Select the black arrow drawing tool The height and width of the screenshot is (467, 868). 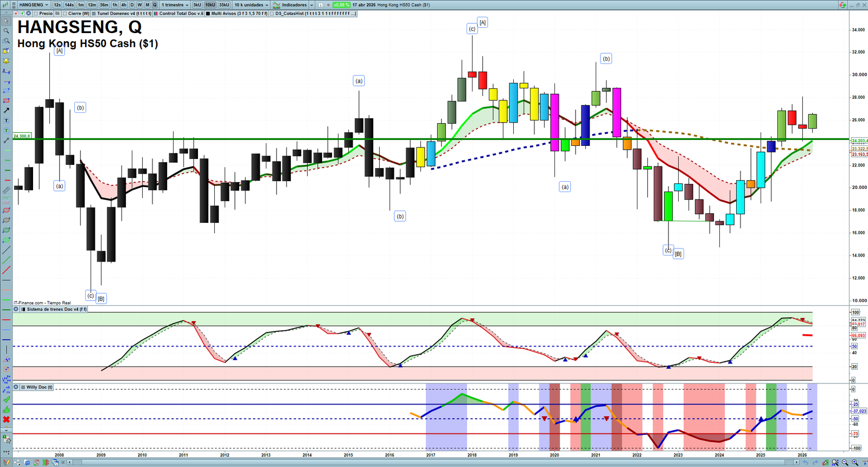pos(6,111)
